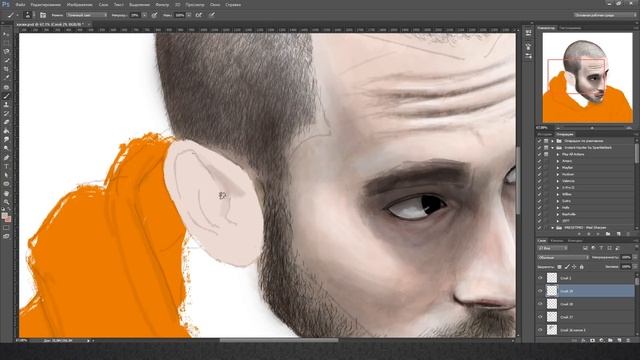Viewport: 640px width, 360px height.
Task: Toggle checkmark for Mayfair action
Action: (x=539, y=168)
